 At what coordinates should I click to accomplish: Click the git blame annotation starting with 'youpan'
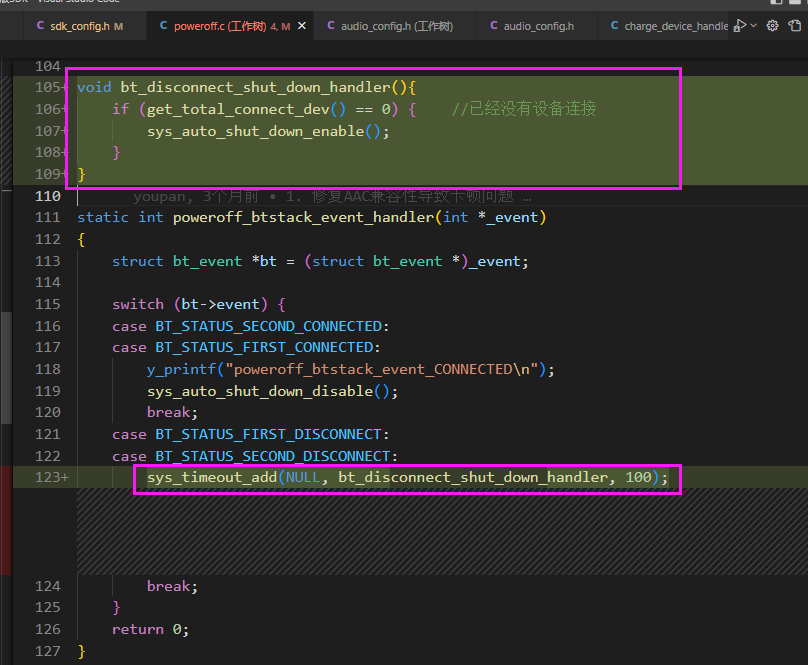point(332,196)
